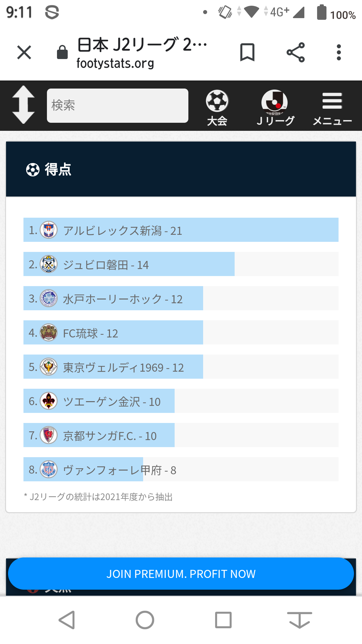The height and width of the screenshot is (644, 362).
Task: Close the browser tab with X
Action: [24, 53]
